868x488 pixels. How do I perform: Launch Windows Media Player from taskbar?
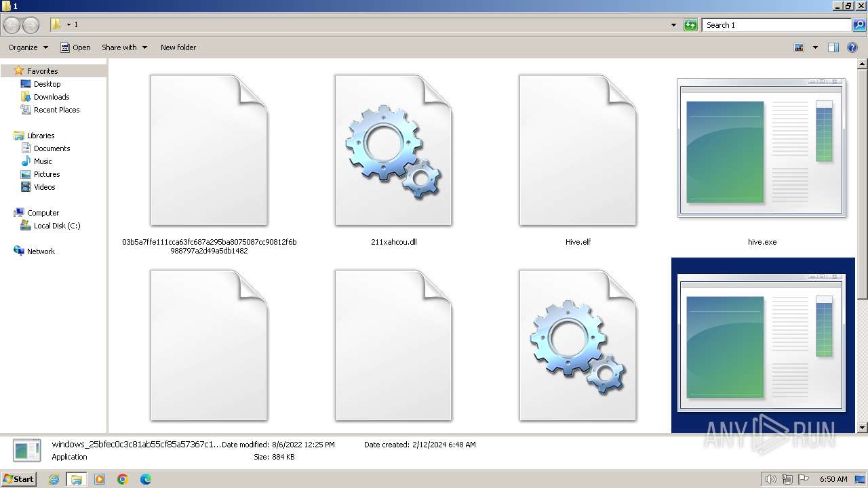click(100, 479)
